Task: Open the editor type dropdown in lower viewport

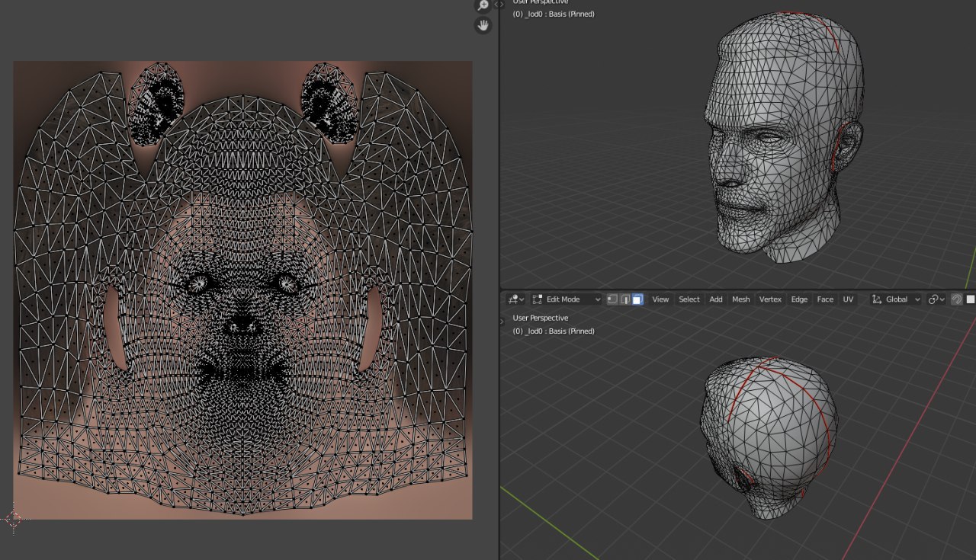Action: pyautogui.click(x=517, y=299)
